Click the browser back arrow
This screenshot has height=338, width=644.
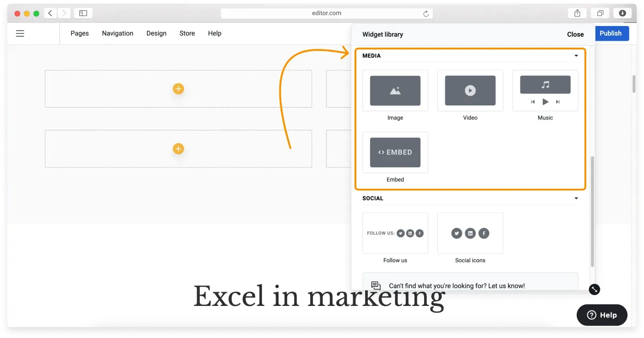point(50,13)
